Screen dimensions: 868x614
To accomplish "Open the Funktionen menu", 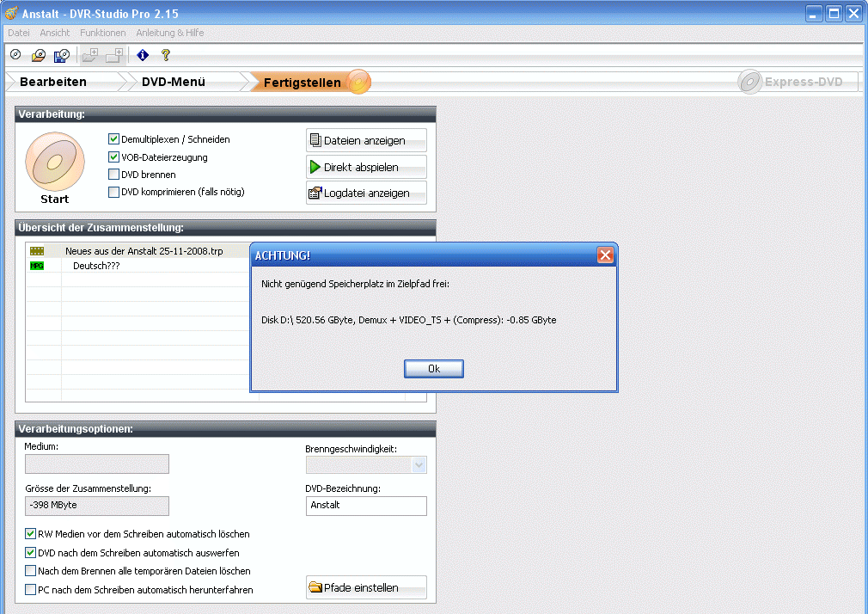I will point(102,33).
